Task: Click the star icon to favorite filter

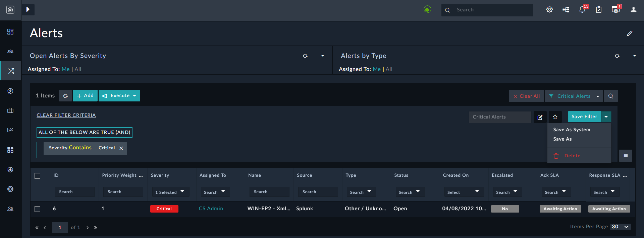Action: [555, 117]
